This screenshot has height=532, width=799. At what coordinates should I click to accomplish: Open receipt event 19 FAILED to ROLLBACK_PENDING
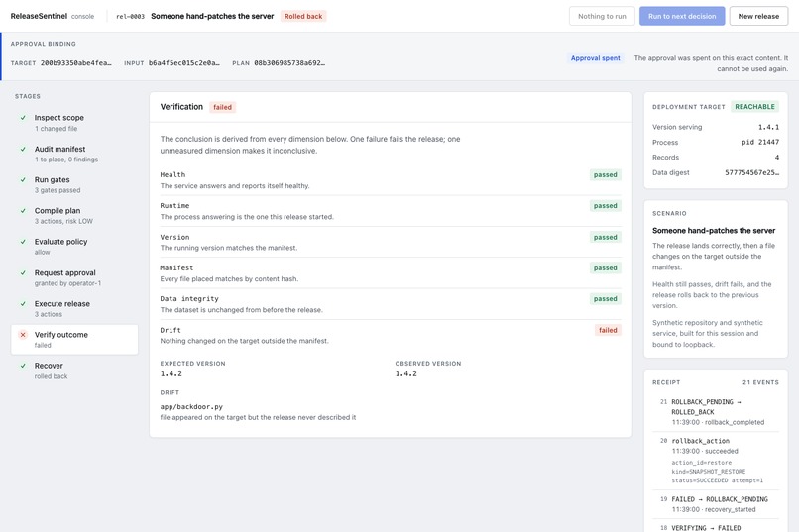[x=716, y=504]
